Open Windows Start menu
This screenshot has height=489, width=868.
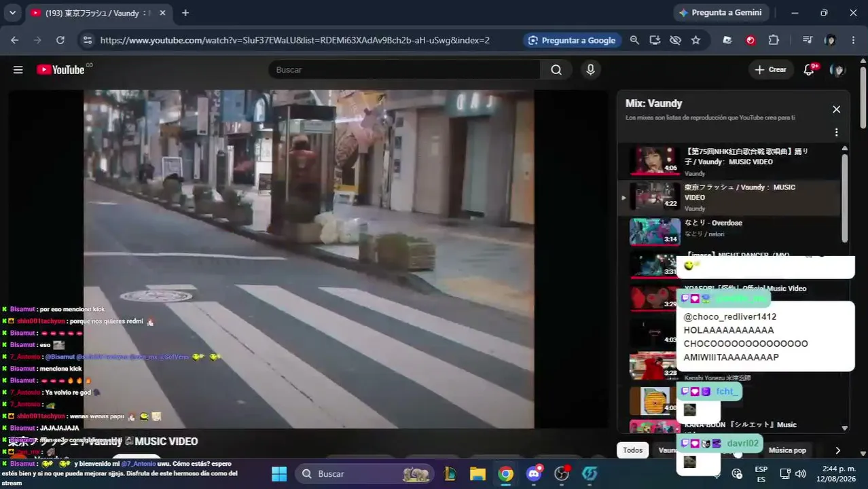point(279,473)
